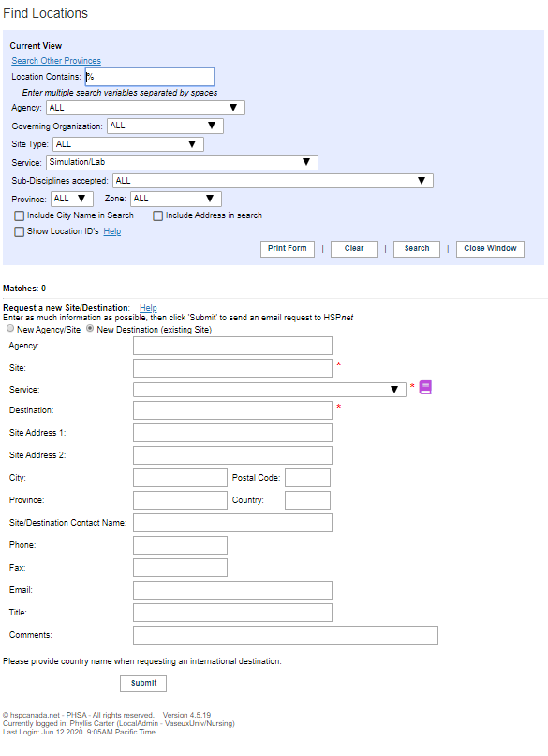Focus the Location Contains text field

coord(150,77)
